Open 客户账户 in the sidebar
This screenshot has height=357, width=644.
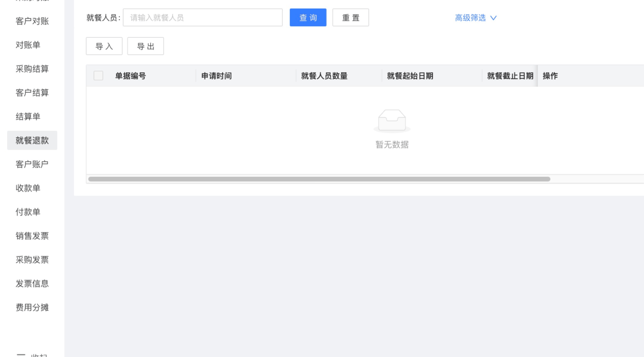(32, 164)
